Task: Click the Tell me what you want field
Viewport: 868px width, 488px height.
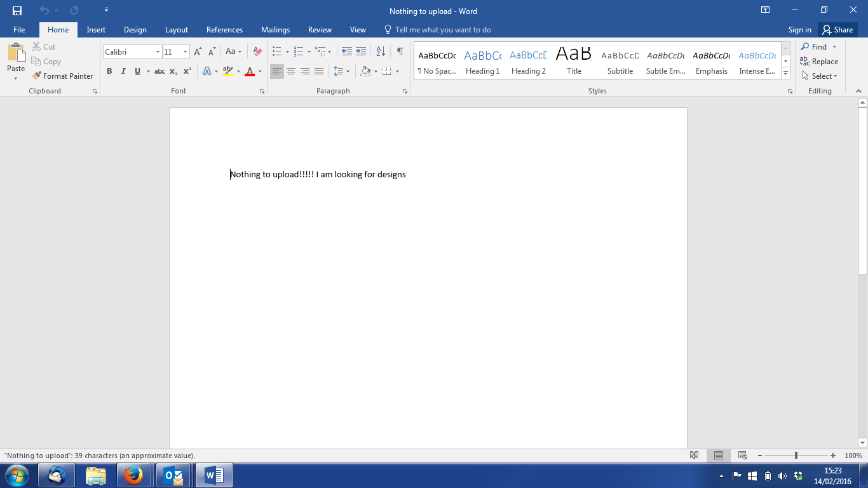Action: [x=442, y=30]
